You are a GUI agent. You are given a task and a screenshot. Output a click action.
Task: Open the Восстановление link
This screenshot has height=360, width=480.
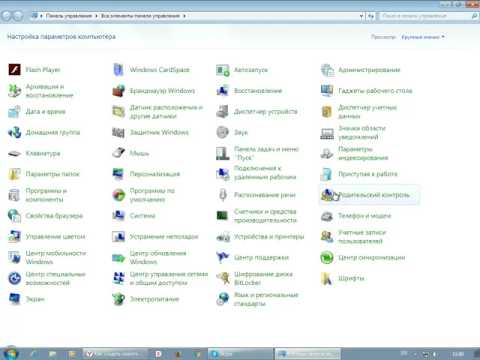[x=258, y=91]
